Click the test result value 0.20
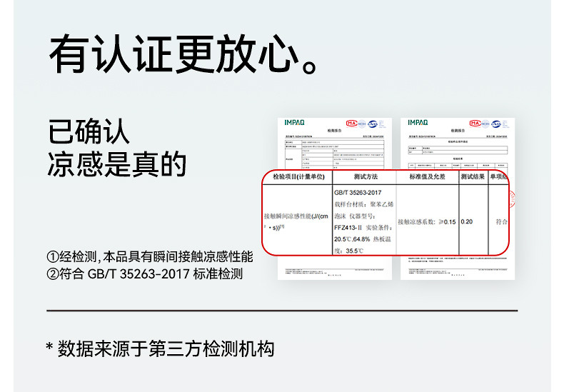Viewport: 564px width, 392px height. tap(466, 221)
